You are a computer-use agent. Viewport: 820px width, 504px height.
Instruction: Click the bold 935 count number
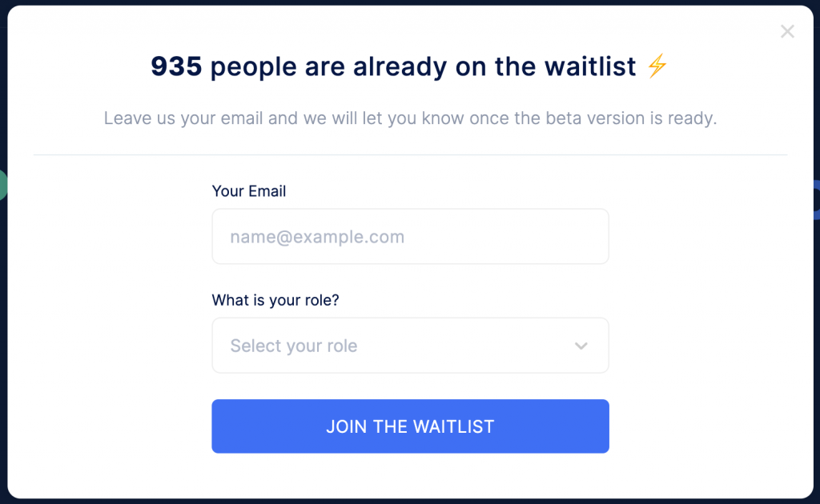(x=176, y=66)
